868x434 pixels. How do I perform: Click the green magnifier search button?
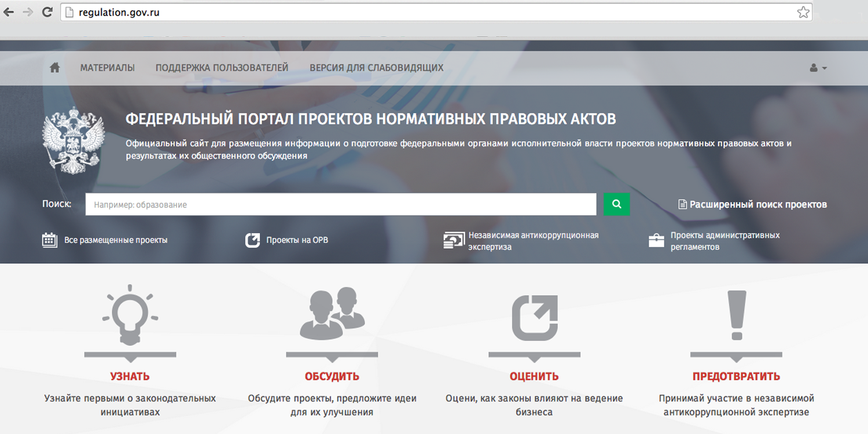616,204
